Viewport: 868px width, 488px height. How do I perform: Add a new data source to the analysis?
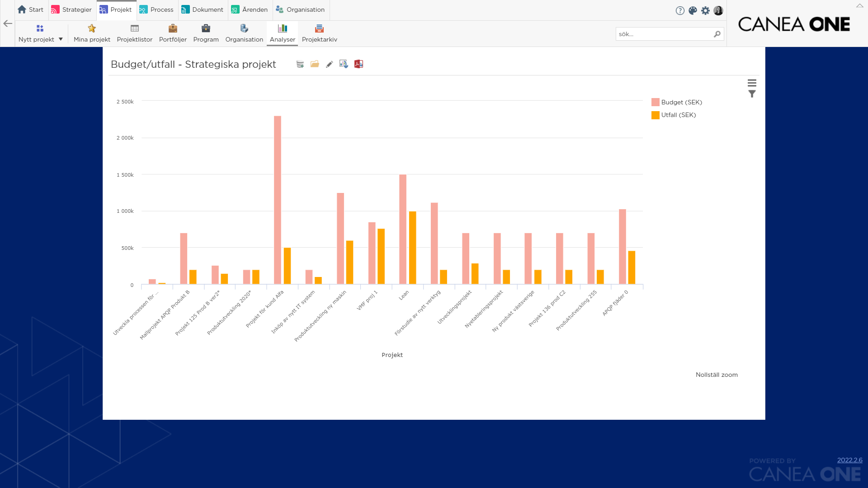click(300, 64)
